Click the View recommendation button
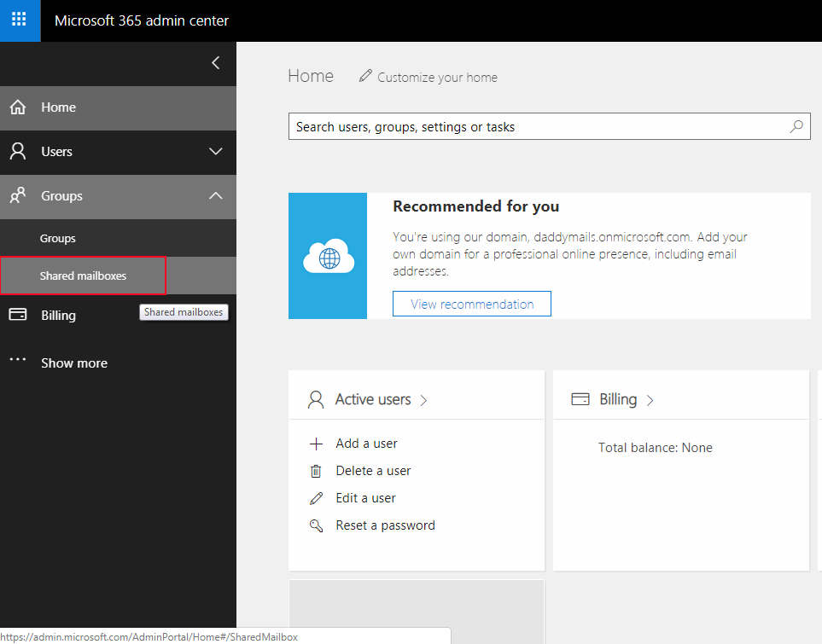822x644 pixels. (472, 304)
